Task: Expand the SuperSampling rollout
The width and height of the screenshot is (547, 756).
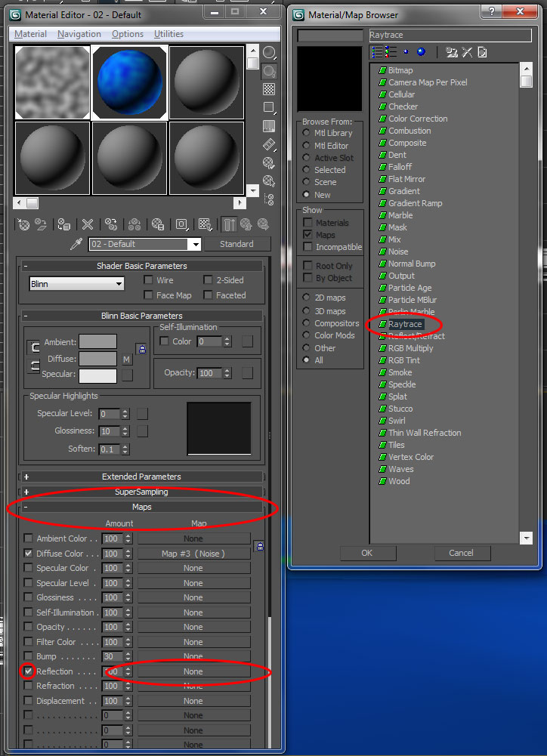Action: [142, 492]
